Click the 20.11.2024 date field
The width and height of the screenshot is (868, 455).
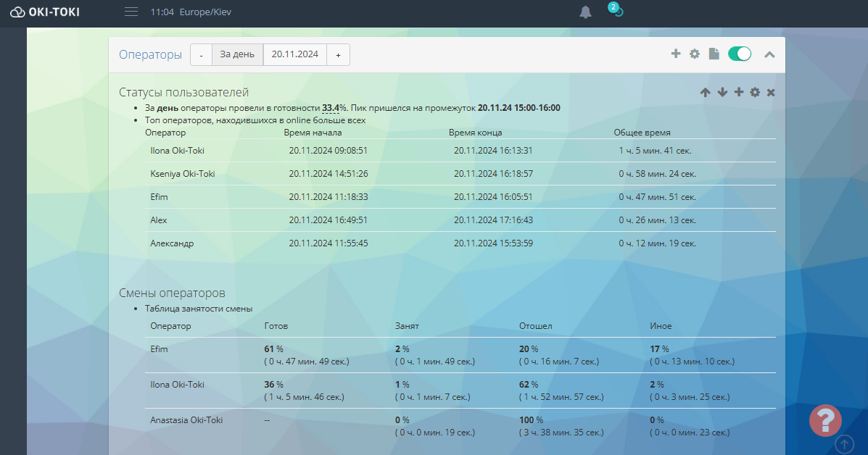click(295, 55)
